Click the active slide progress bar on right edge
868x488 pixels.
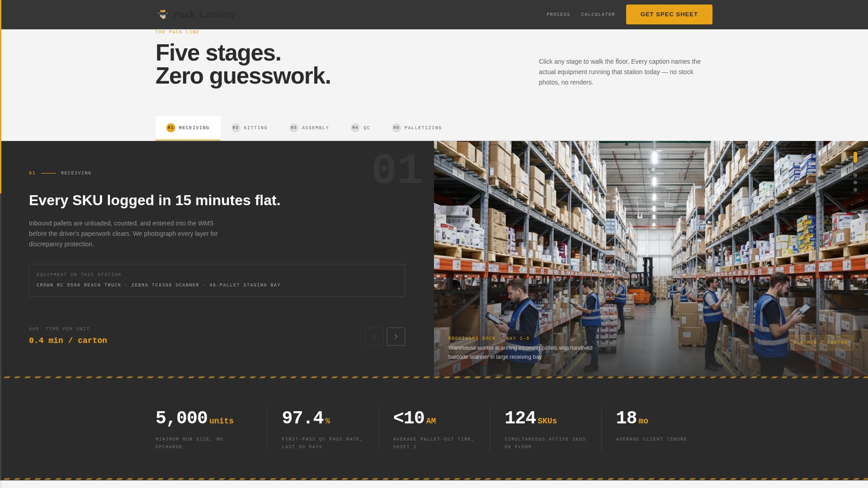pos(855,158)
